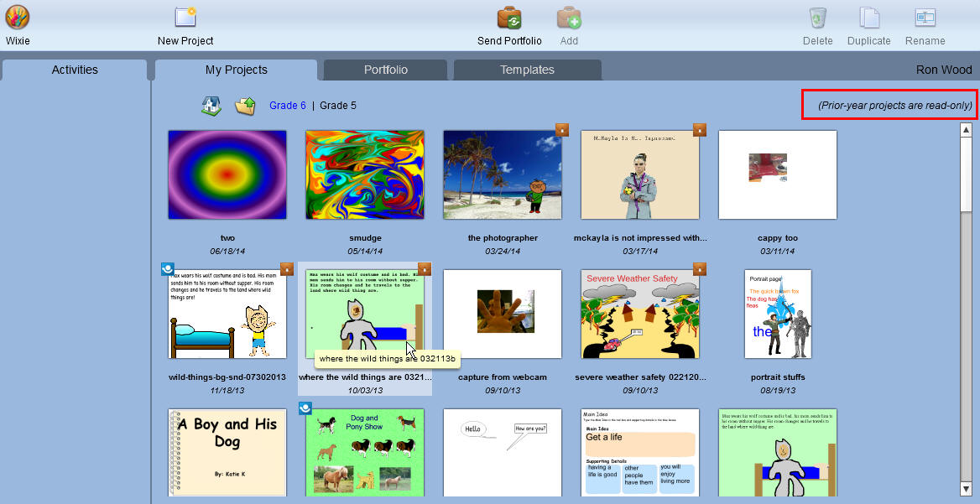The image size is (980, 504).
Task: Select the photographer beach project thumbnail
Action: [503, 175]
